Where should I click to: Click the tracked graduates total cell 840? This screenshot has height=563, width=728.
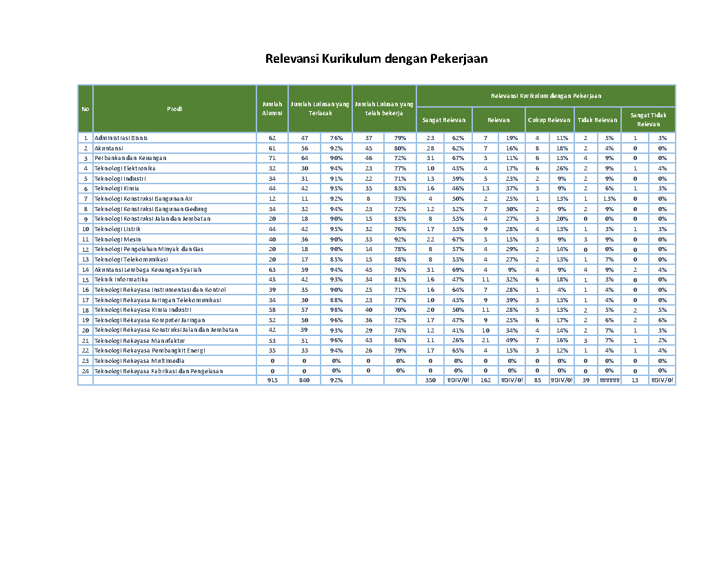click(x=304, y=380)
